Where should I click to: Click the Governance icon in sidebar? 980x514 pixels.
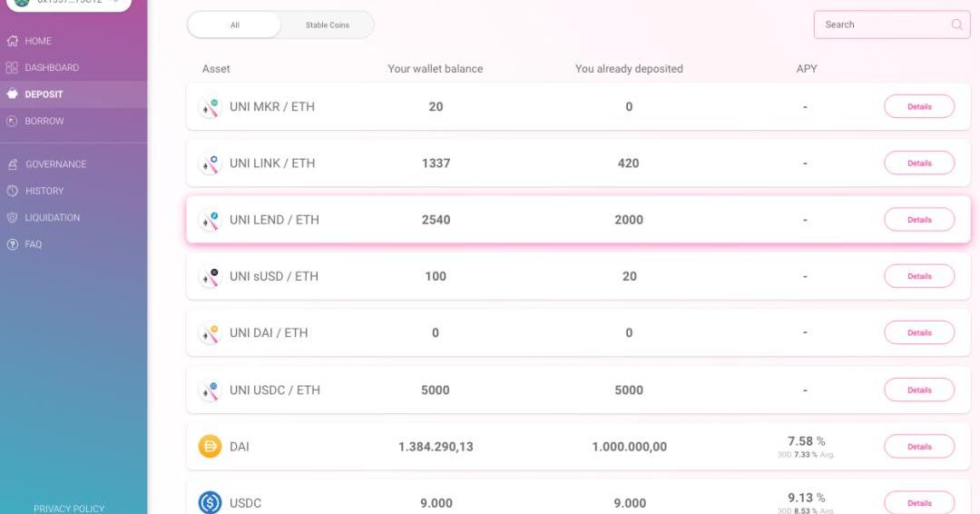(12, 164)
